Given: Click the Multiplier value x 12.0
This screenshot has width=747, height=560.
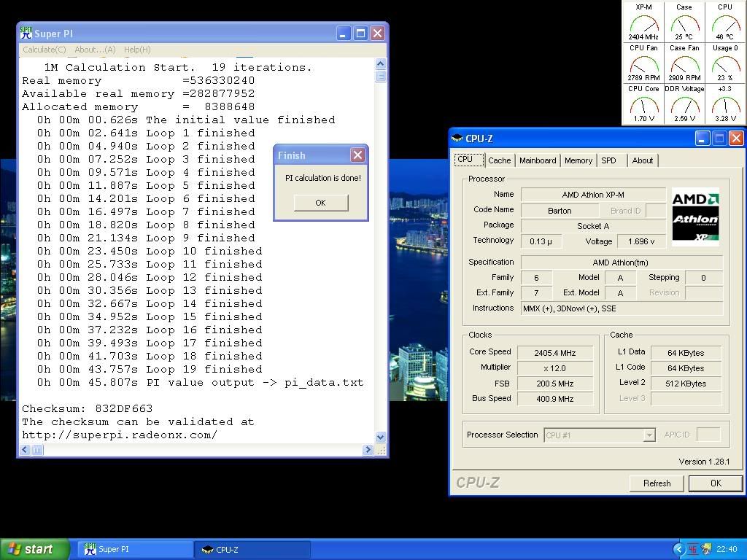Looking at the screenshot, I should click(555, 368).
